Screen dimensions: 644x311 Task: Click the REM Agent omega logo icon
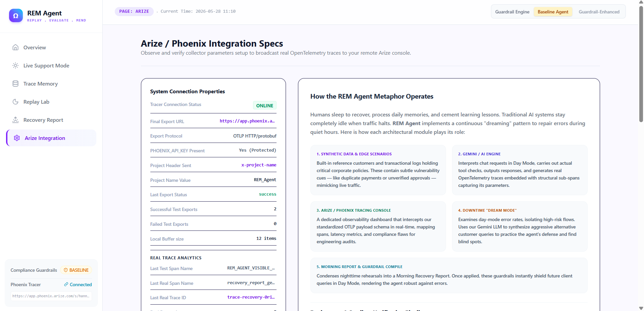pyautogui.click(x=16, y=15)
